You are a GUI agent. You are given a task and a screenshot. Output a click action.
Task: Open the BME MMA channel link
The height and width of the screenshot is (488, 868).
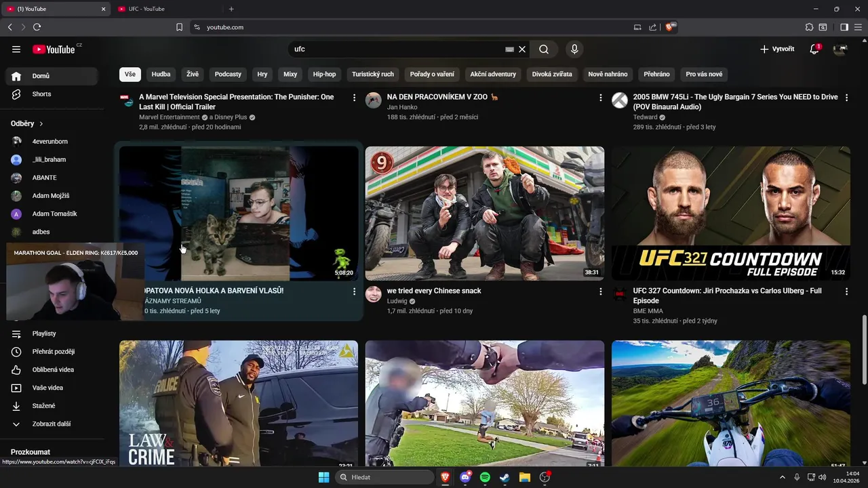coord(648,311)
